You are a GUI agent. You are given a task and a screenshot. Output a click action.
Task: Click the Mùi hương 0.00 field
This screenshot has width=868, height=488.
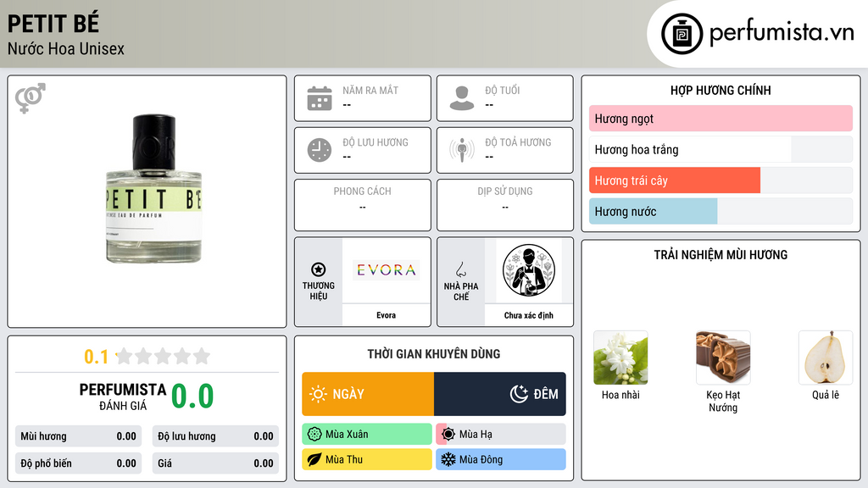[78, 436]
